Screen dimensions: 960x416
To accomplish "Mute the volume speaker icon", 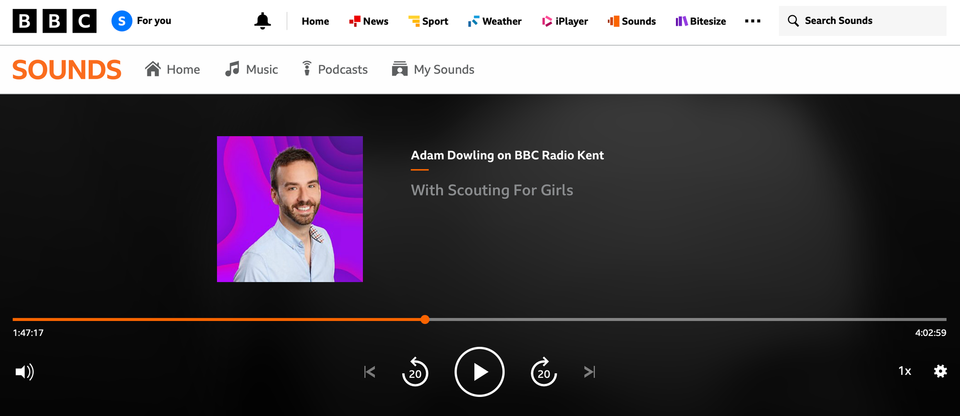I will [24, 372].
